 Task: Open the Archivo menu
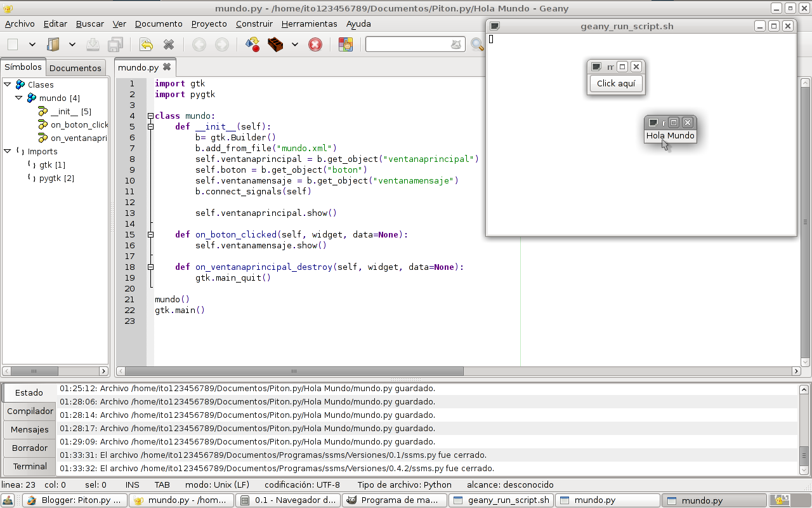coord(20,23)
